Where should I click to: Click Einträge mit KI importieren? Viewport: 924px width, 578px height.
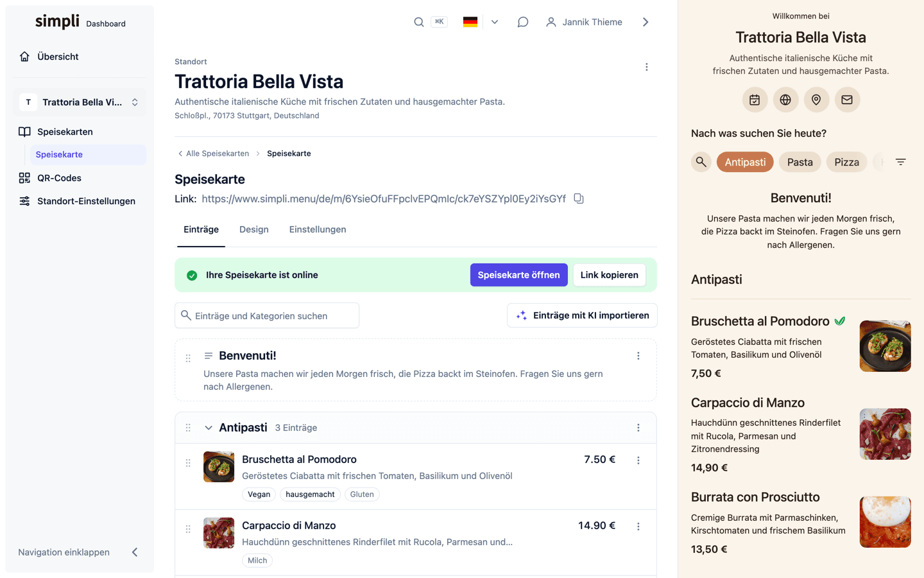(582, 315)
